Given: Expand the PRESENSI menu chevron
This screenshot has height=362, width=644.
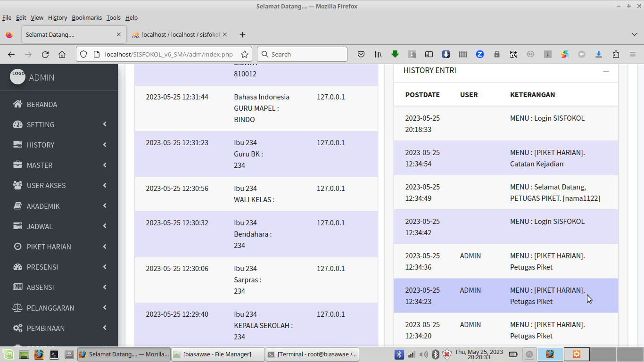Looking at the screenshot, I should 105,267.
